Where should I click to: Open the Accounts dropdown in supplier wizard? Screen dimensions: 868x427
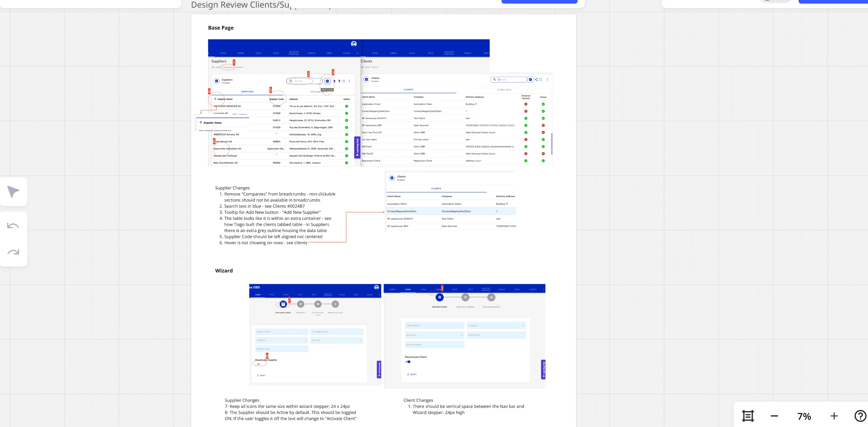[x=336, y=340]
